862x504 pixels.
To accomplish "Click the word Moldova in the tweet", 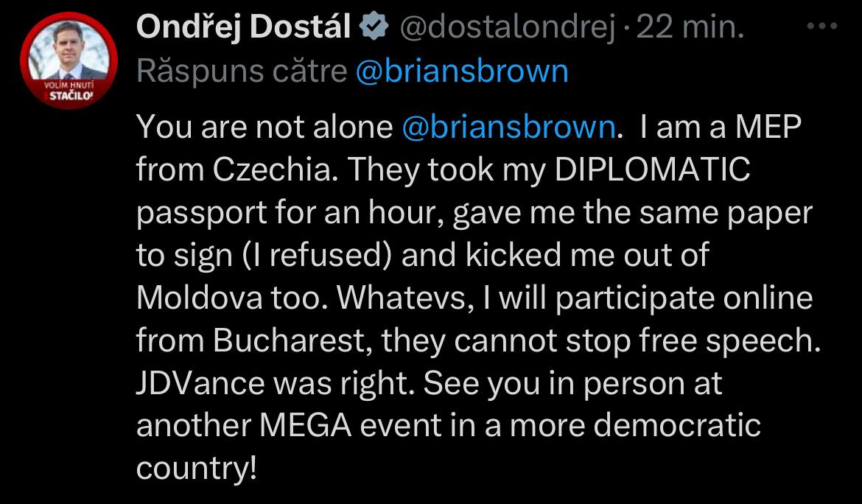I will [200, 298].
